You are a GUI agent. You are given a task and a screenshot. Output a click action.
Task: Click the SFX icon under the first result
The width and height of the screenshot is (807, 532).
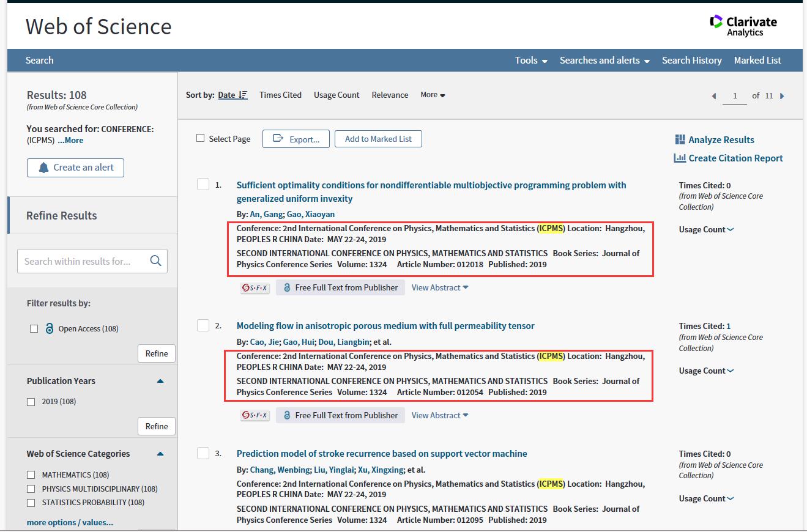(x=255, y=288)
